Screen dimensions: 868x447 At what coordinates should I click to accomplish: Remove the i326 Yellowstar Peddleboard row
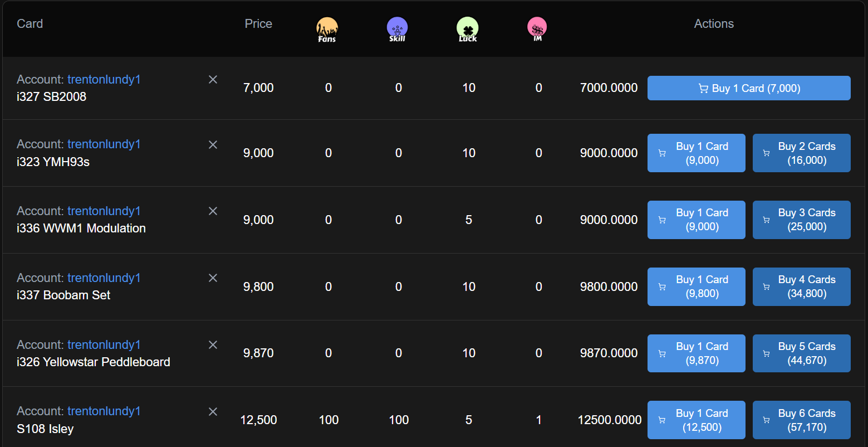tap(213, 344)
